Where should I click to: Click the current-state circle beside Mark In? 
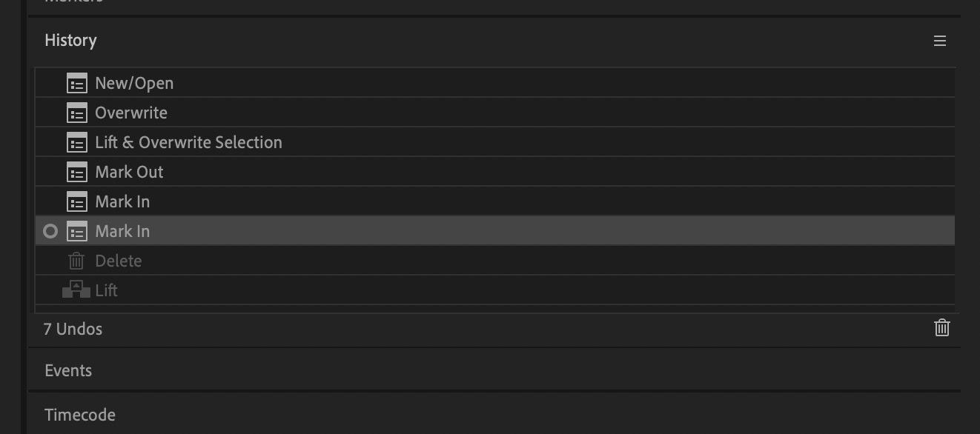click(50, 231)
